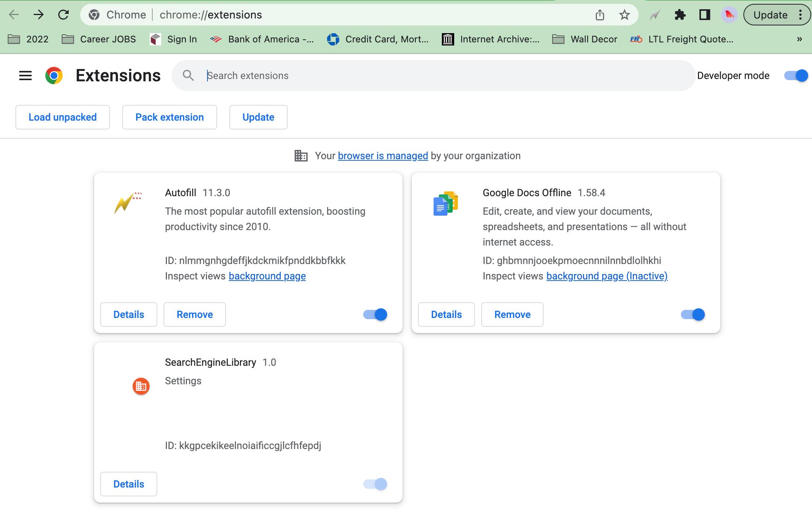Open the Credit Card, Mort... bookmark

tap(377, 39)
